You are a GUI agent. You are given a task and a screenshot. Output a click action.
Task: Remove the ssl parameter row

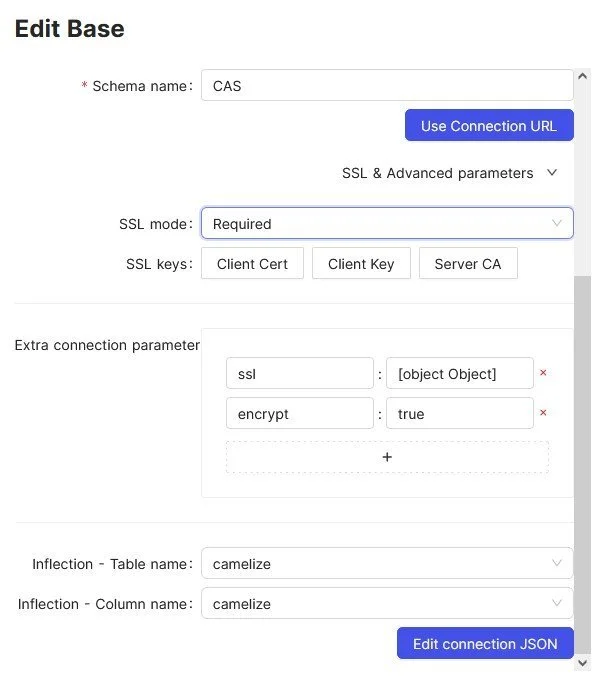[543, 373]
